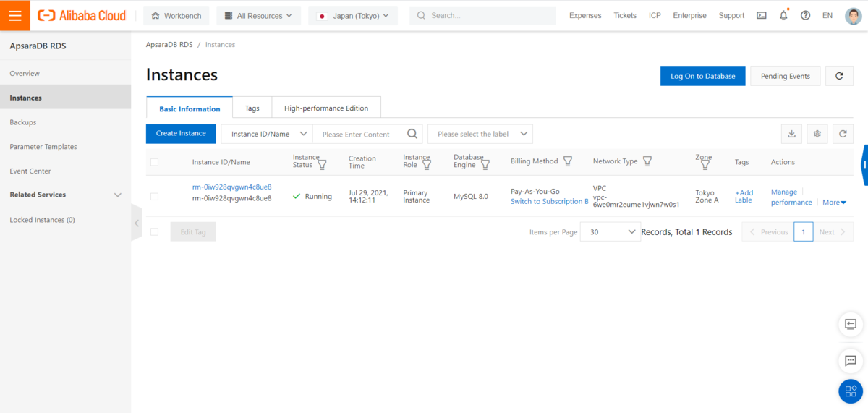This screenshot has height=413, width=868.
Task: Filter by Zone funnel icon
Action: 705,164
